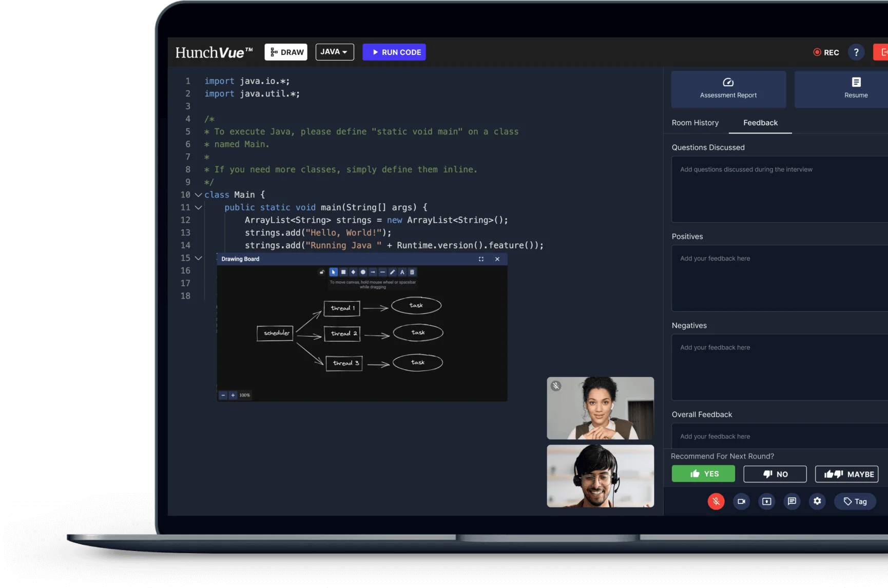This screenshot has height=588, width=888.
Task: Select the pencil drawing tool
Action: (393, 272)
